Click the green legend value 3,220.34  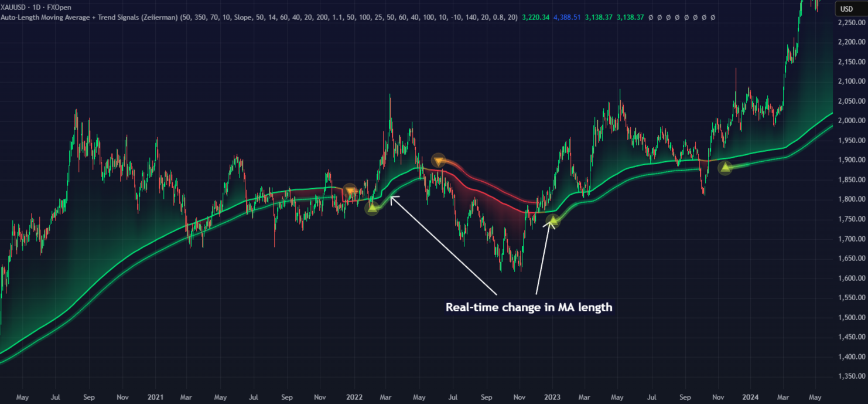tap(535, 18)
